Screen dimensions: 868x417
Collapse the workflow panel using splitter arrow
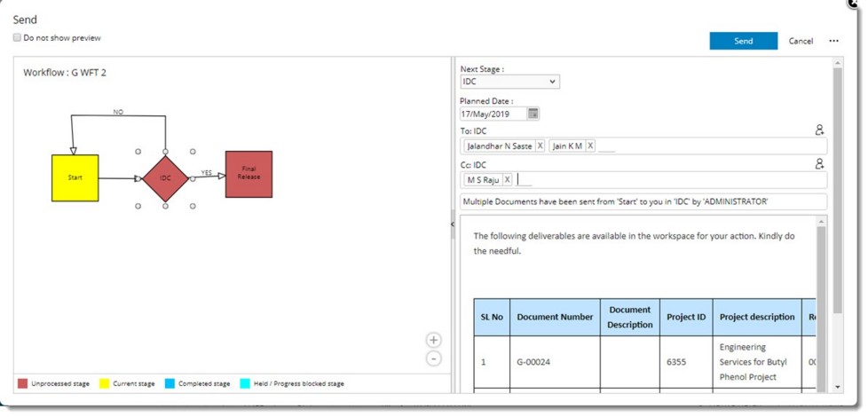[453, 224]
